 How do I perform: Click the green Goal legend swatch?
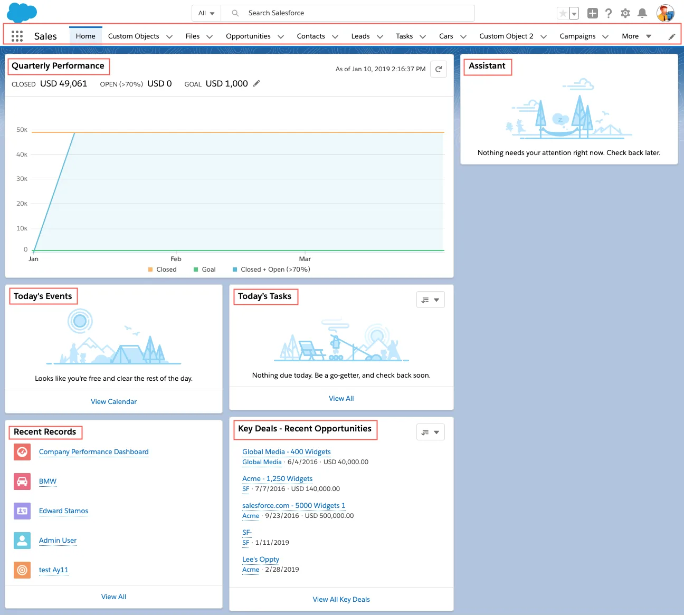196,269
